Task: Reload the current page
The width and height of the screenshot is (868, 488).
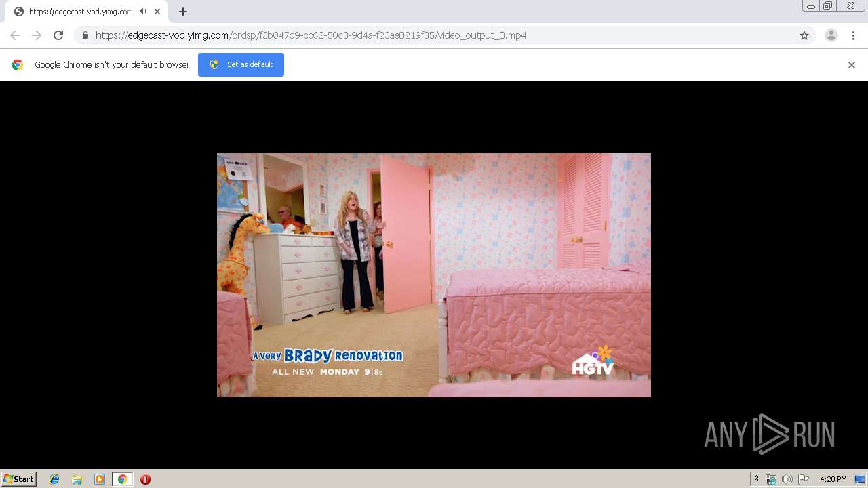Action: [58, 35]
